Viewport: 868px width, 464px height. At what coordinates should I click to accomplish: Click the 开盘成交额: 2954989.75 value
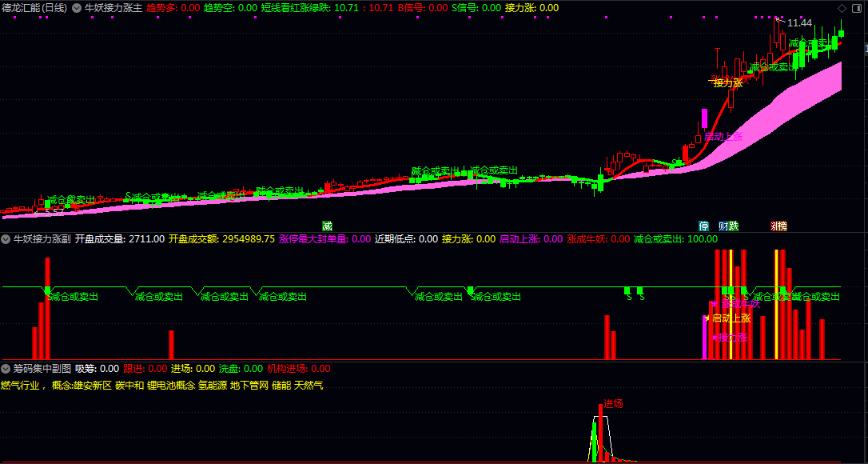pyautogui.click(x=221, y=239)
